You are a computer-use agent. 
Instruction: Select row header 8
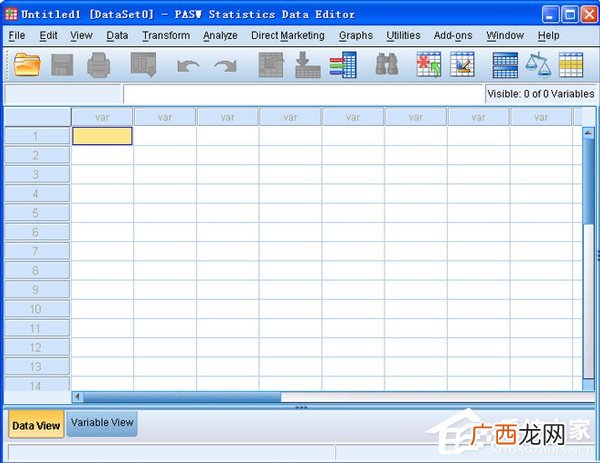[37, 271]
